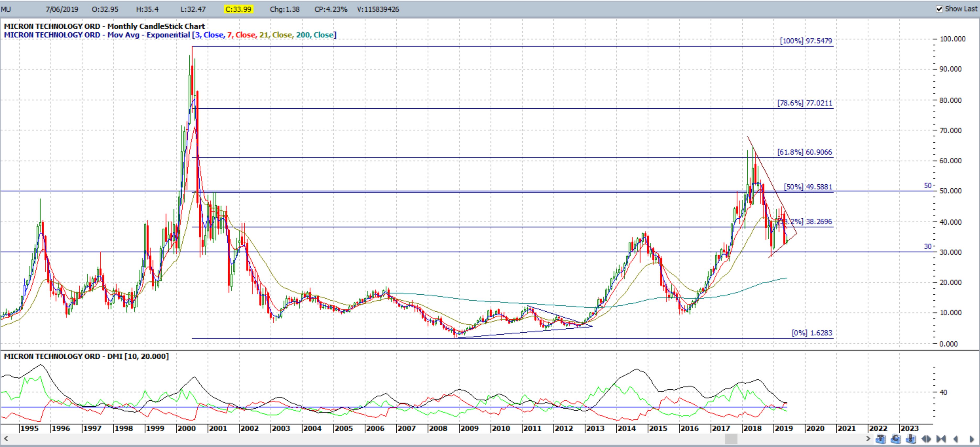Click the 50 horizontal line label
This screenshot has width=980, height=447.
tap(928, 186)
